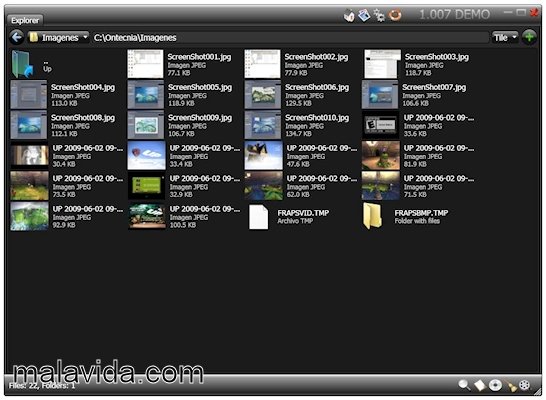Select the ScreenShot001.jpg thumbnail
This screenshot has width=546, height=400.
145,64
